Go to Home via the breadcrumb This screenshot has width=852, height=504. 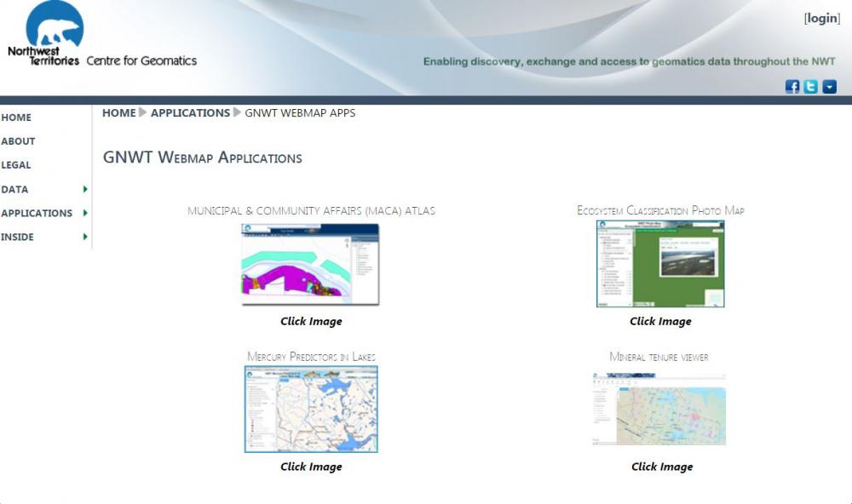118,112
